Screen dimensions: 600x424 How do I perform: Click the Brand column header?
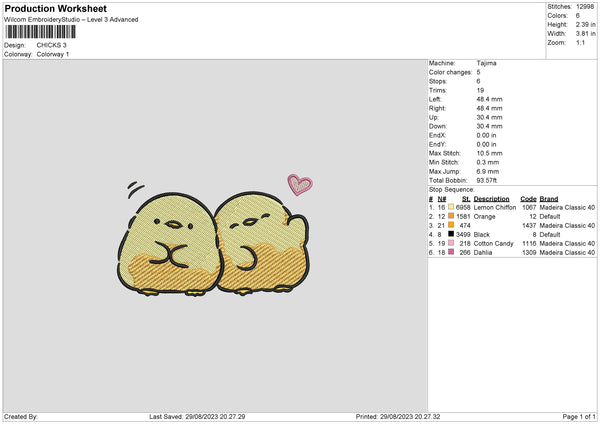coord(549,199)
